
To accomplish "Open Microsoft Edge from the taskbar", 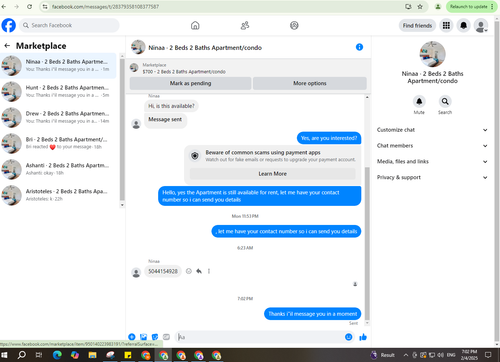I will click(x=57, y=355).
